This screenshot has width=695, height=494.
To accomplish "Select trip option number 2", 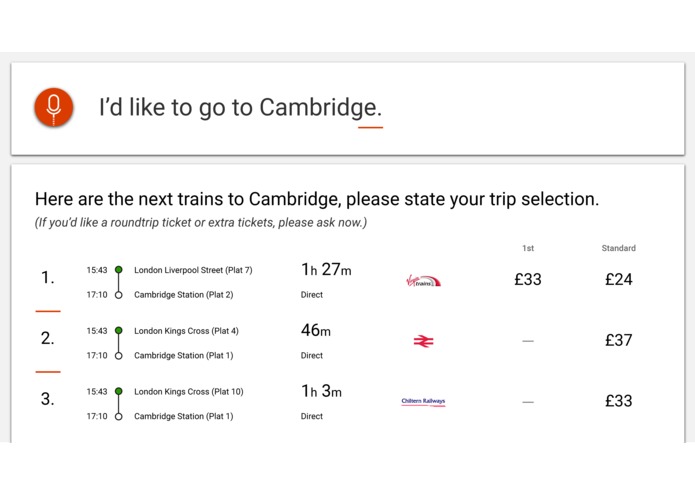I will click(47, 339).
